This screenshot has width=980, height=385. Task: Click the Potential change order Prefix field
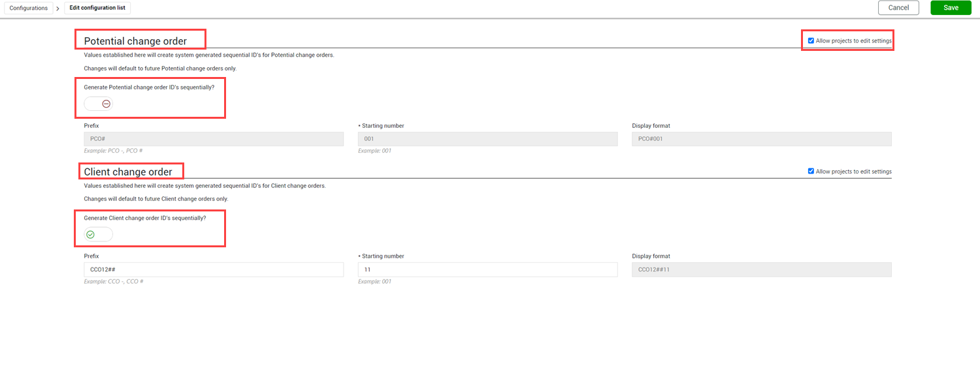pos(214,139)
